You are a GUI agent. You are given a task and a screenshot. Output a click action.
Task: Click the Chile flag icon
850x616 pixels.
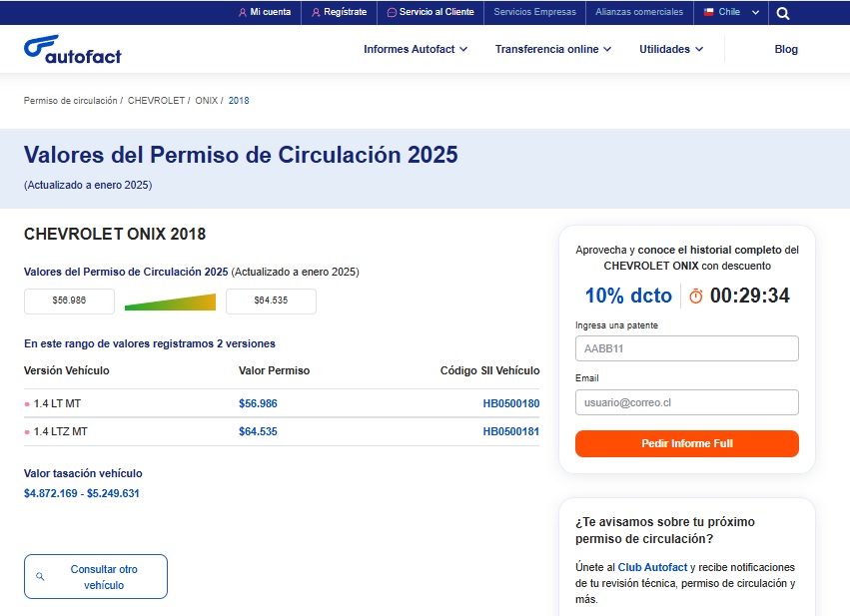tap(708, 13)
